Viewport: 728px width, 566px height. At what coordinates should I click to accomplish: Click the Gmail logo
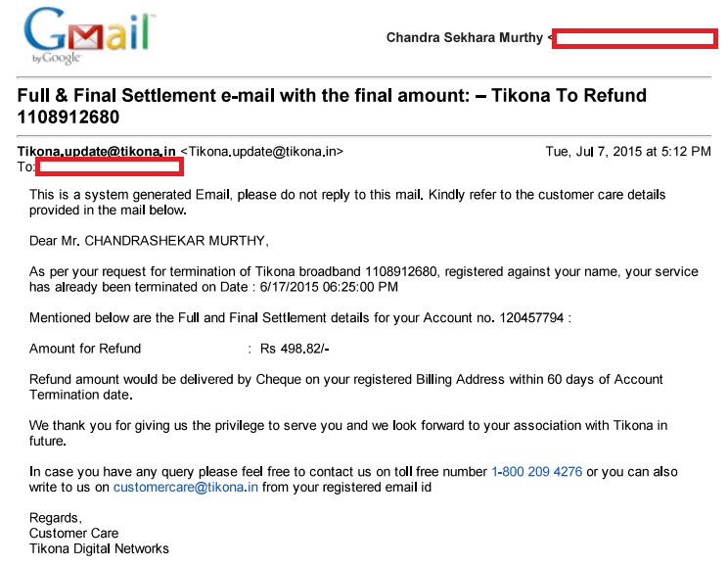[x=88, y=37]
